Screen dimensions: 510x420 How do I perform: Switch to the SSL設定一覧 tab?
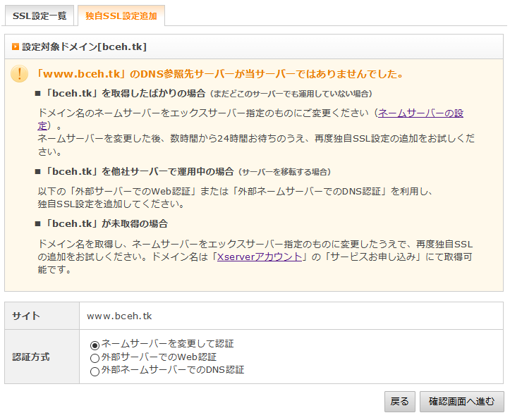coord(40,16)
